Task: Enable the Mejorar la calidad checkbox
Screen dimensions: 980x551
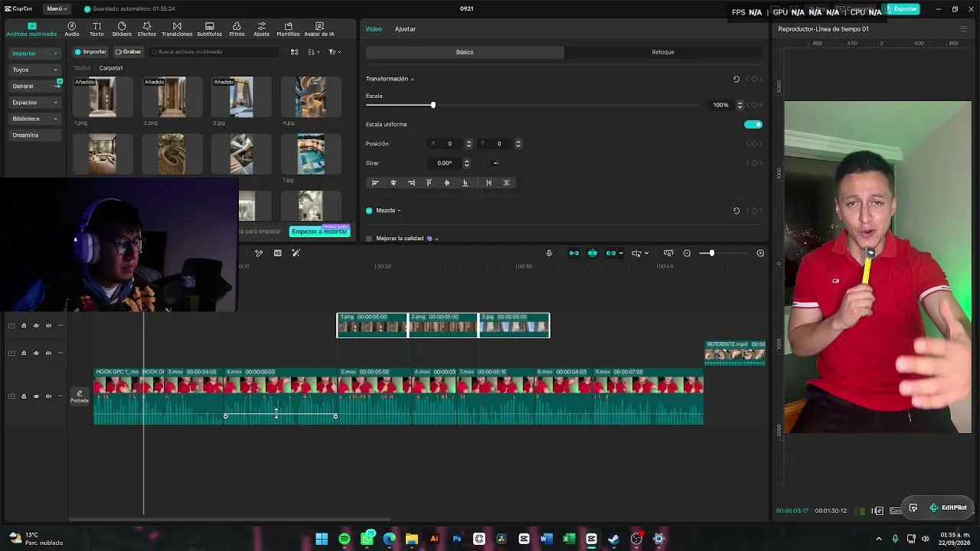Action: tap(369, 239)
